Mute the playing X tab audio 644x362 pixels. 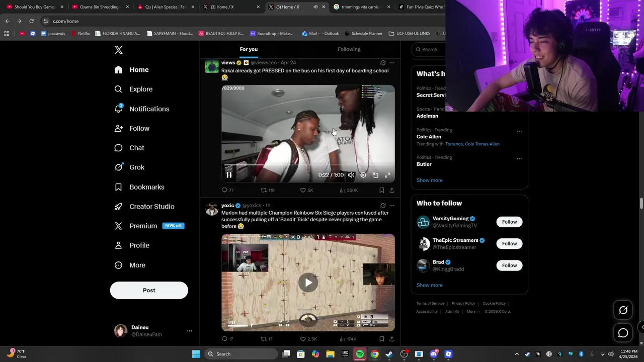(x=315, y=7)
